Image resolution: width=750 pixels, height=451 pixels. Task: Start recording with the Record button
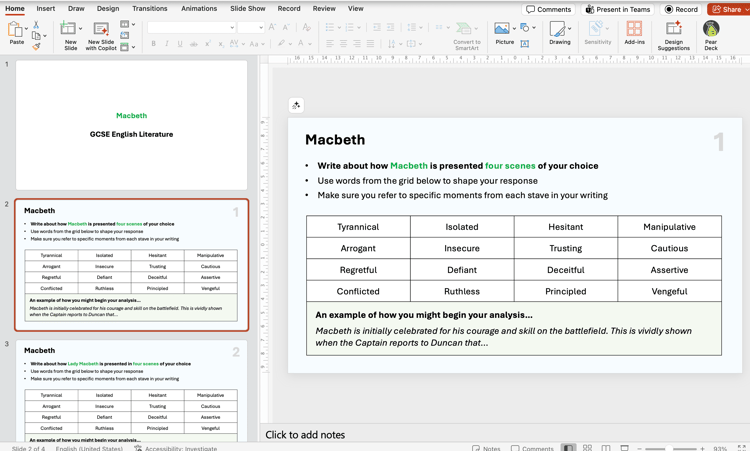[682, 9]
